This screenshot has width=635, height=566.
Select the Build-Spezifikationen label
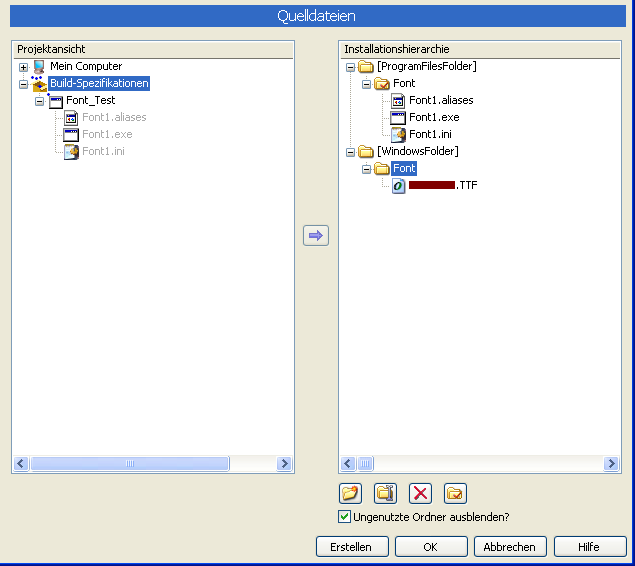[x=99, y=83]
